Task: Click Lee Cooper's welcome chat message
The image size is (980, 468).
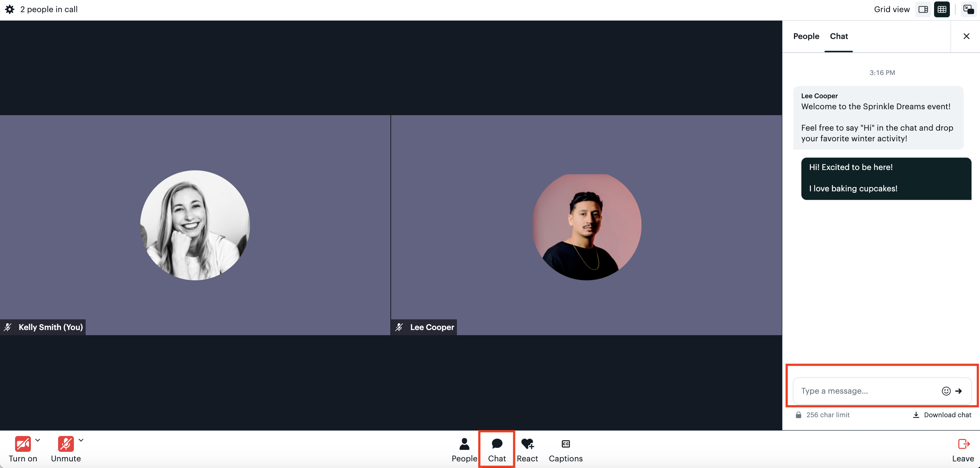Action: [x=878, y=118]
